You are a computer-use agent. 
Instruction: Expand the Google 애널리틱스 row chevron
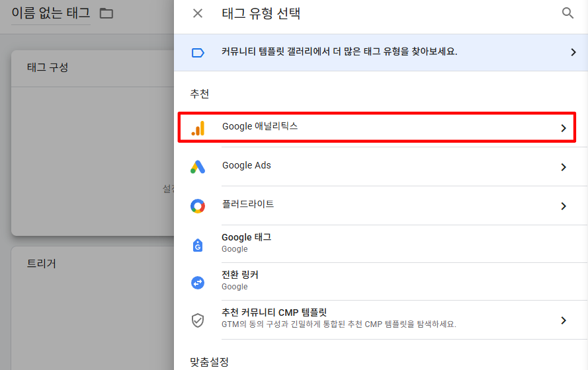click(x=564, y=128)
